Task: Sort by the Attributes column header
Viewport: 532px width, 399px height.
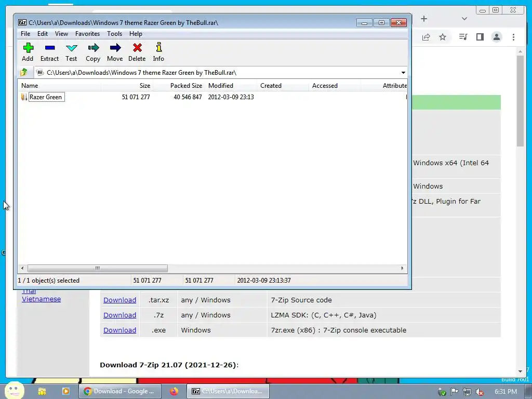Action: tap(384, 86)
